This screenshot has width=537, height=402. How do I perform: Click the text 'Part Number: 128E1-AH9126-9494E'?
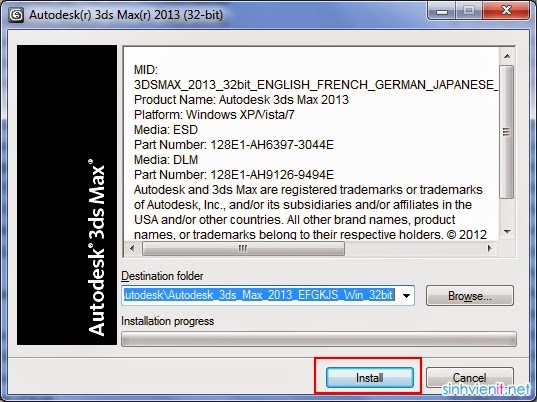point(234,175)
